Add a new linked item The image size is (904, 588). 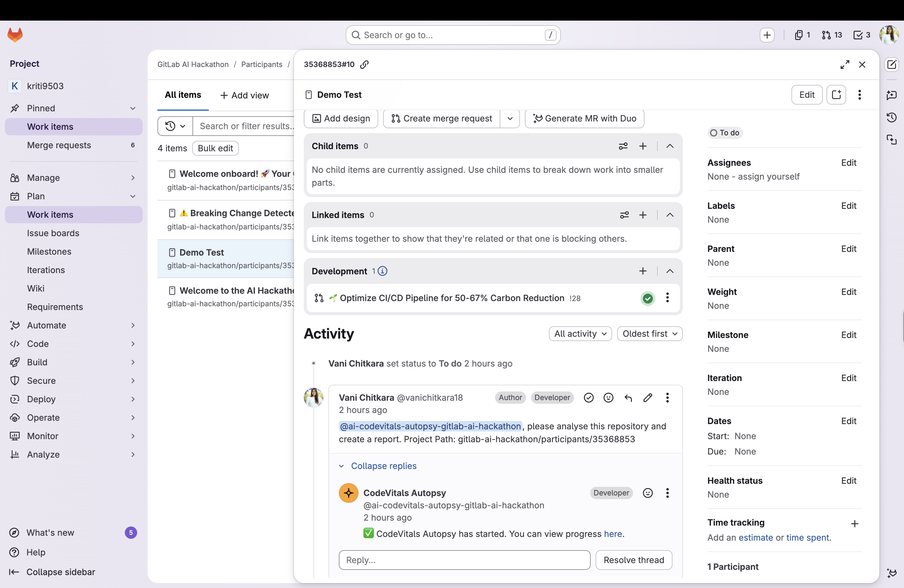point(643,215)
